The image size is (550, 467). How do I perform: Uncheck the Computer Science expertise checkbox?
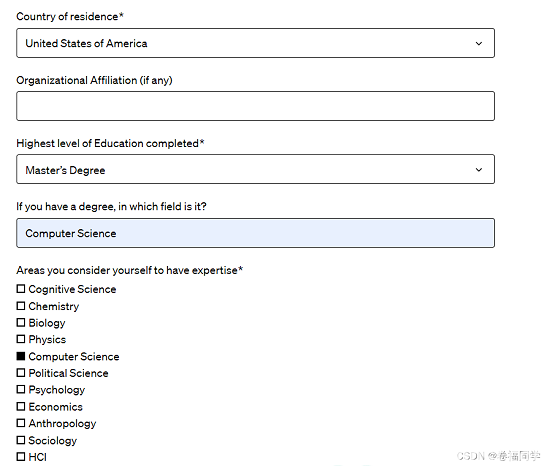click(x=21, y=356)
